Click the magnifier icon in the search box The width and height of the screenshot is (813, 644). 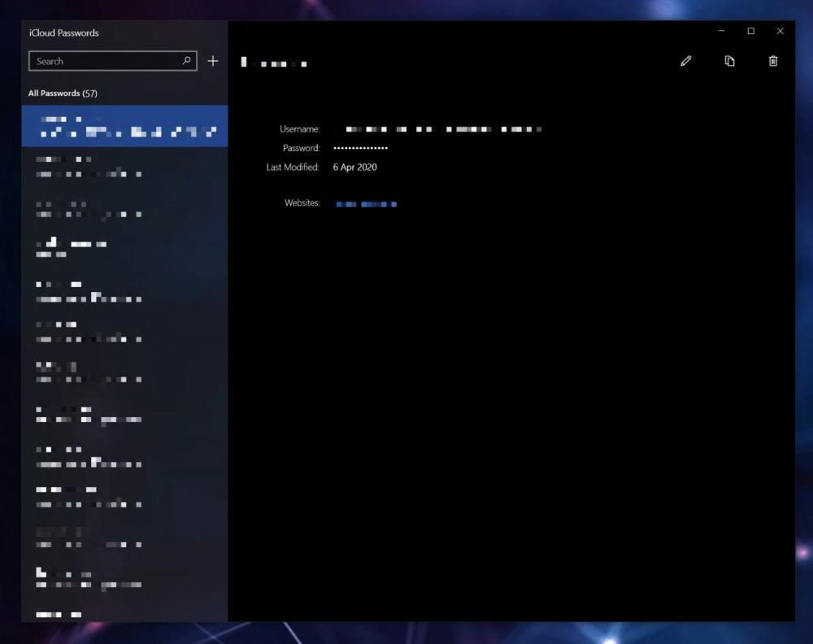(186, 61)
